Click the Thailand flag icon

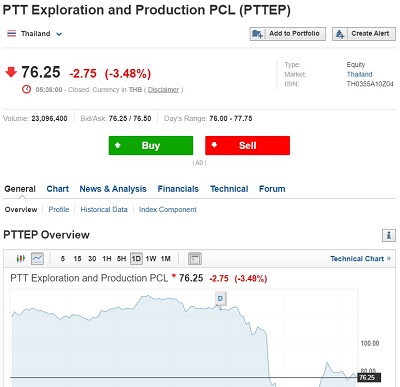pyautogui.click(x=11, y=34)
